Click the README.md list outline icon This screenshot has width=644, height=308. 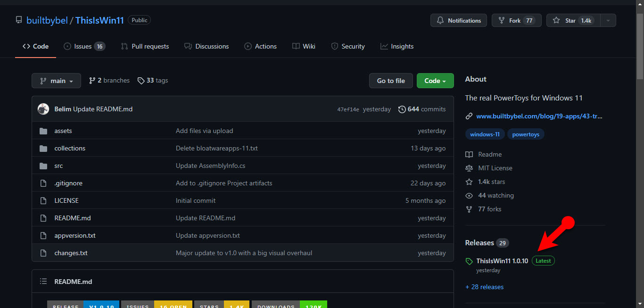coord(43,282)
